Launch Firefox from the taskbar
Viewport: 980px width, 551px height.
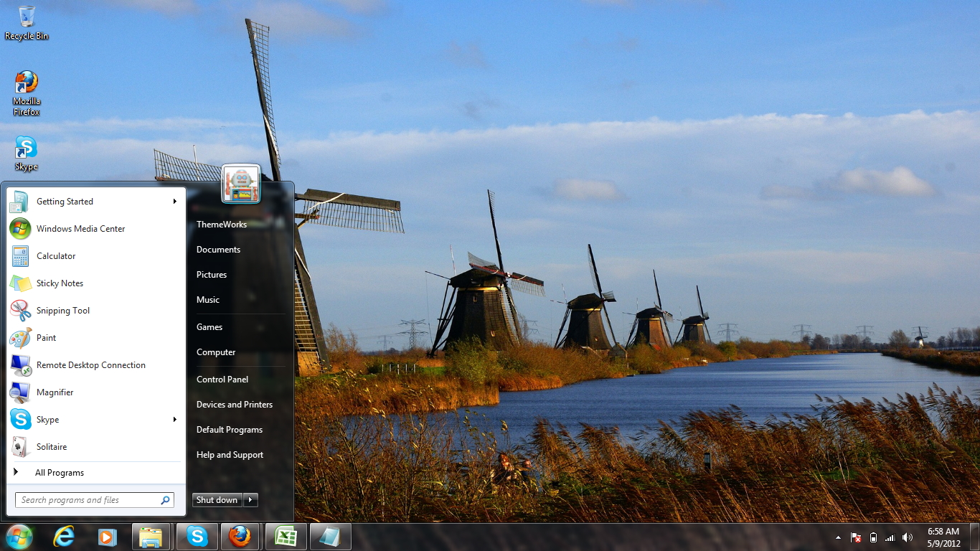[240, 536]
